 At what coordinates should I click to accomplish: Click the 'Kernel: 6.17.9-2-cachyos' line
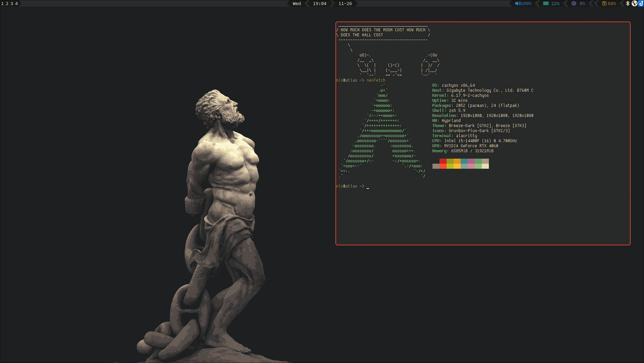[461, 95]
